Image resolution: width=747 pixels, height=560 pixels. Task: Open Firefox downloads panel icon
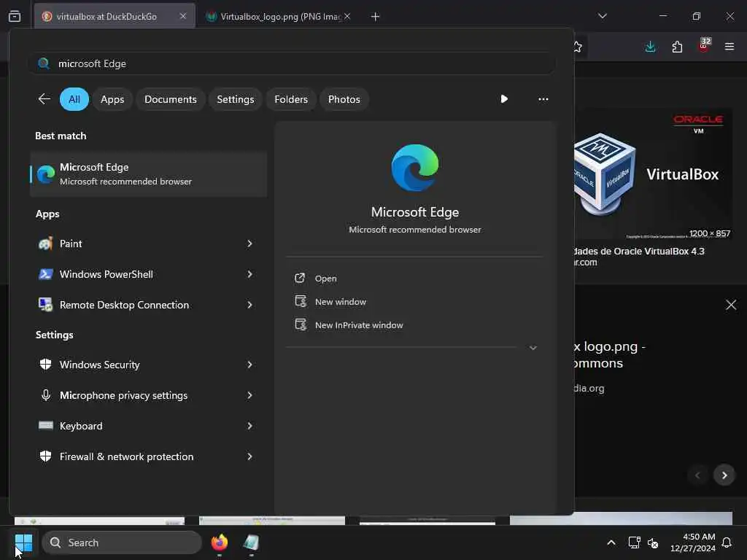pos(650,47)
